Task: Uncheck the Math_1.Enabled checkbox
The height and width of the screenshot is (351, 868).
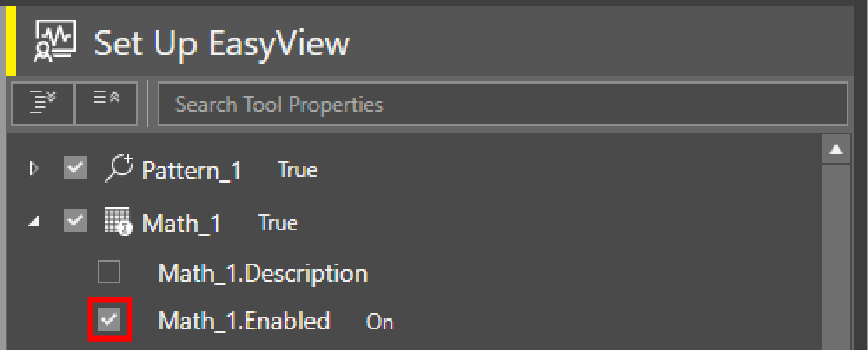Action: (109, 321)
